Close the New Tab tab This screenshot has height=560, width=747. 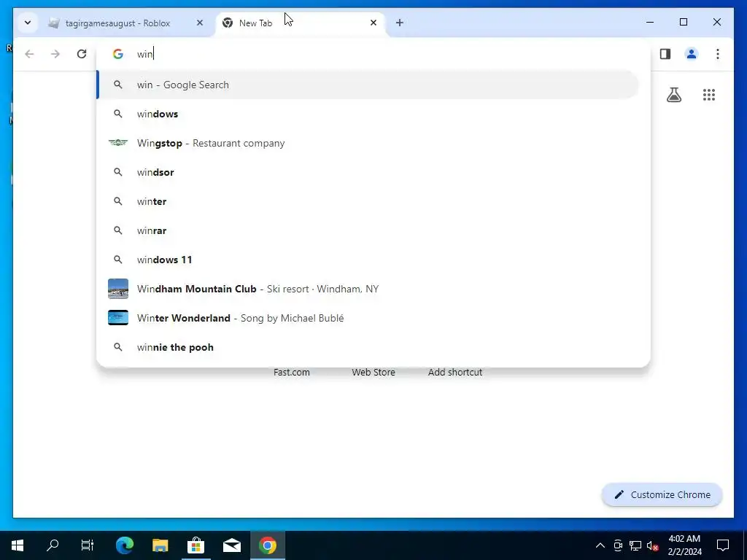pos(373,23)
